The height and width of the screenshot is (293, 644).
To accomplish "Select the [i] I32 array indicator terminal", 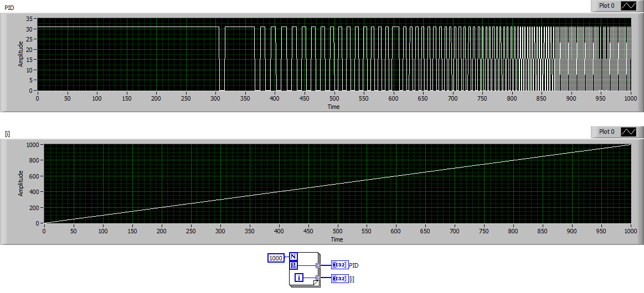I will (339, 279).
